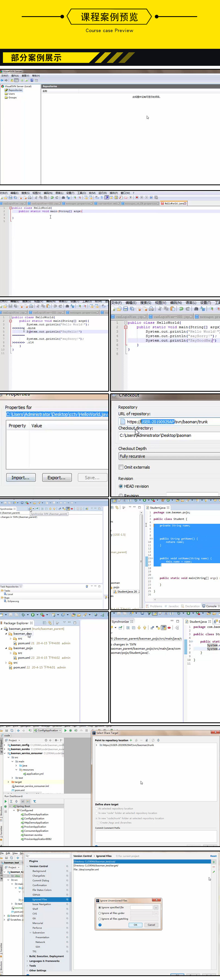This screenshot has width=220, height=980.
Task: Click Save... button in Properties dialog
Action: tap(92, 477)
